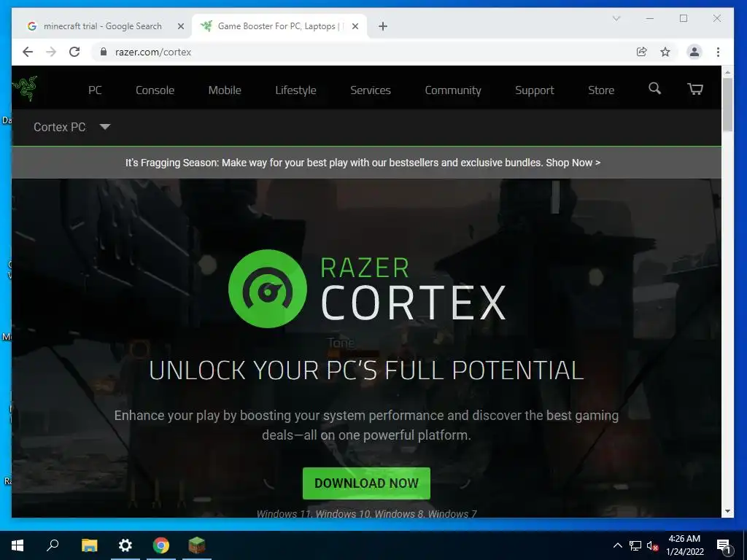Open taskbar search magnifier
747x560 pixels.
53,545
